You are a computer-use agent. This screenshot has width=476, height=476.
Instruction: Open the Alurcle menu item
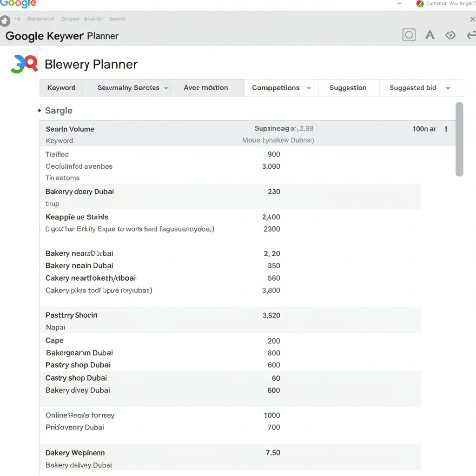pyautogui.click(x=94, y=19)
